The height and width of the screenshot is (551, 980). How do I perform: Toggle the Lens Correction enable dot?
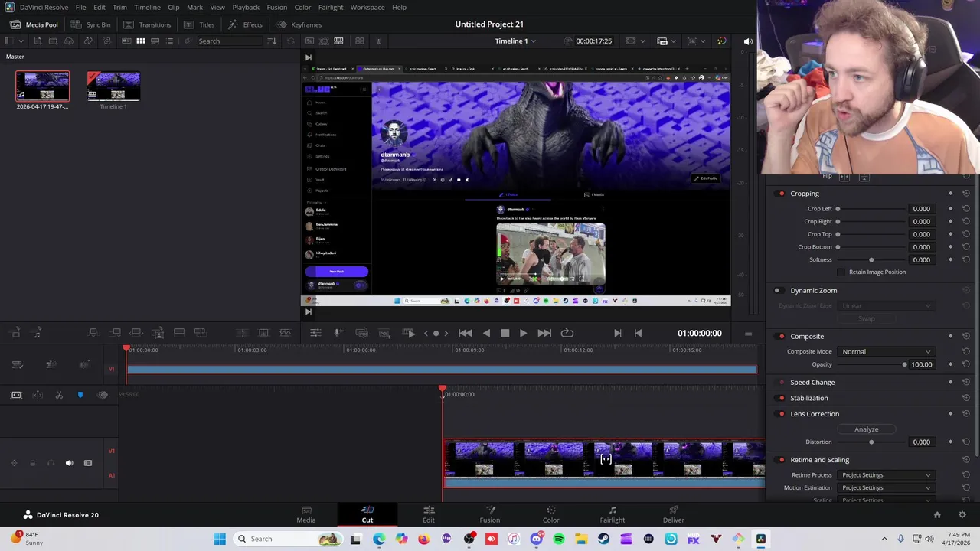coord(781,414)
